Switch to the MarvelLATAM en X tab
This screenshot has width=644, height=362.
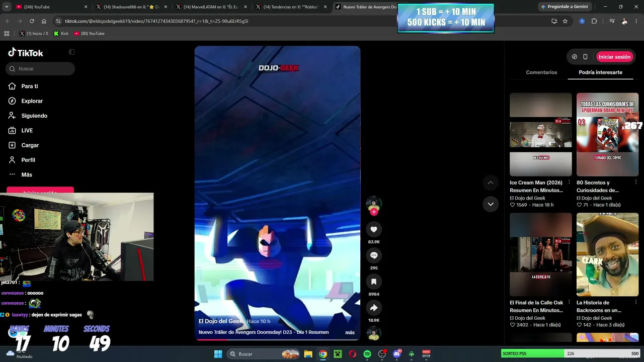click(211, 7)
